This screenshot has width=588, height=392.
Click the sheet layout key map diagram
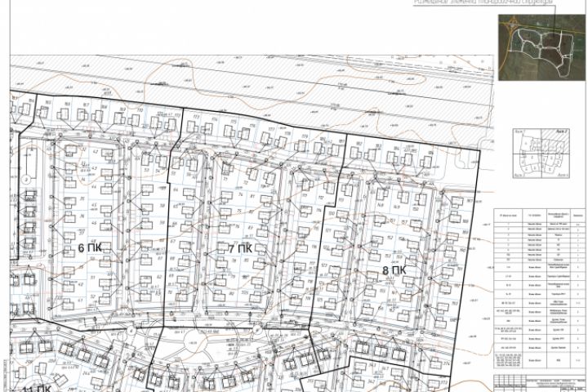(x=541, y=153)
